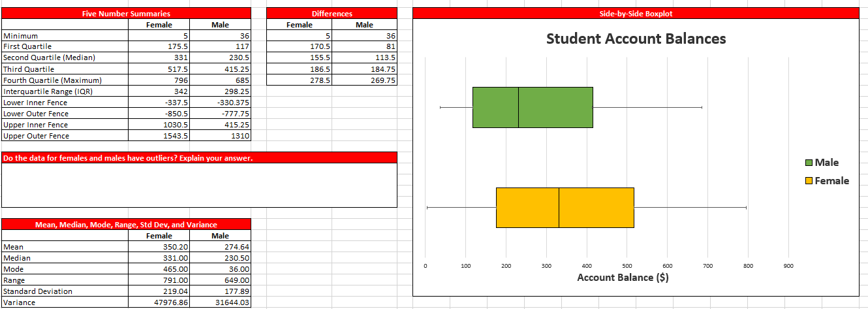Click the cell showing -777.75
Viewport: 868px width, 309px height.
221,114
